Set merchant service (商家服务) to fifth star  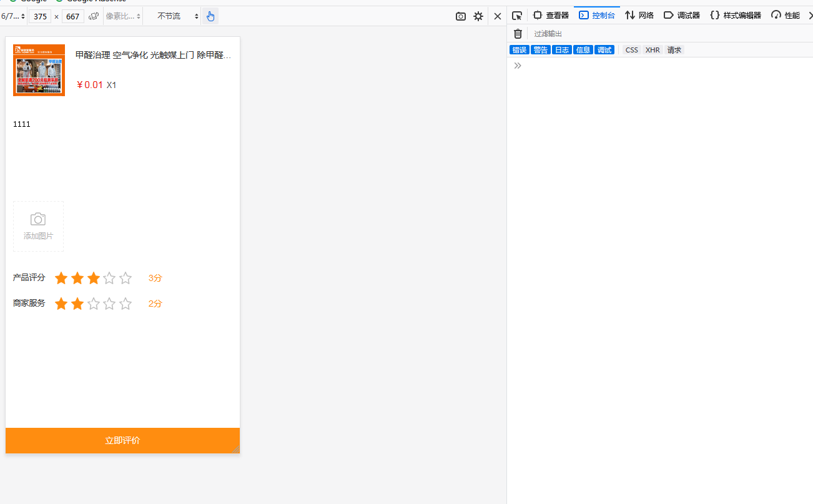pos(126,304)
